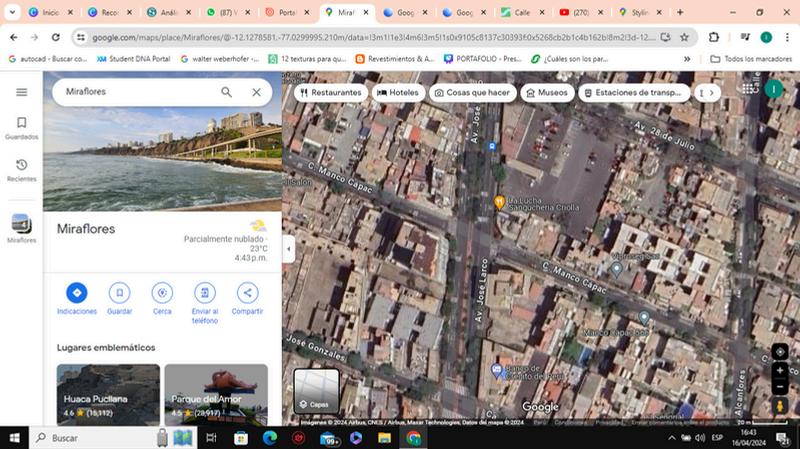Click the site information icon in the address bar

[81, 37]
